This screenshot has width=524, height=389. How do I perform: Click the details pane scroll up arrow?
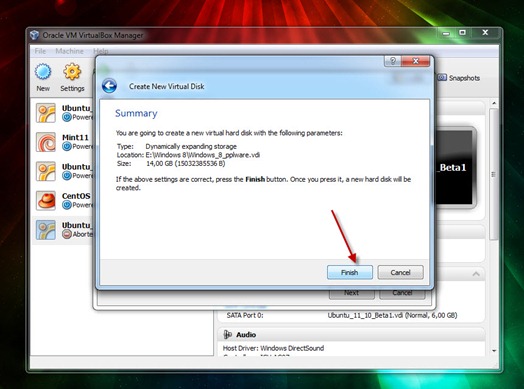pos(494,103)
